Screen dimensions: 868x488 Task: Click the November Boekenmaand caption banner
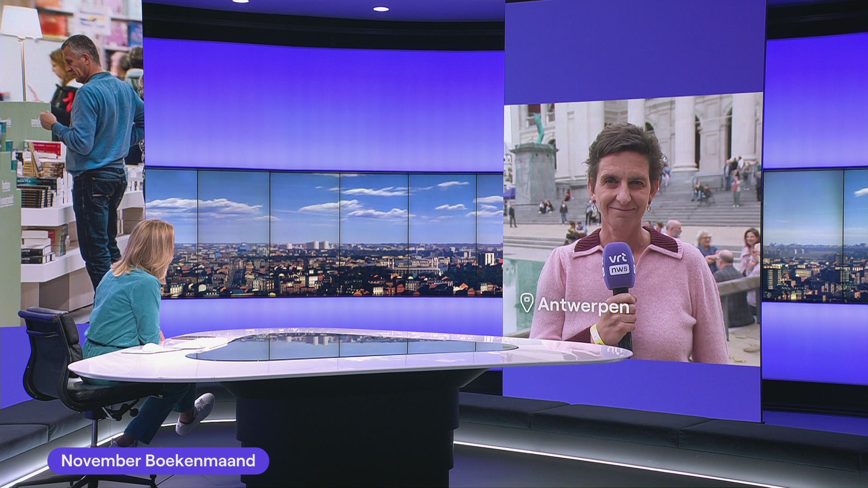(x=158, y=461)
